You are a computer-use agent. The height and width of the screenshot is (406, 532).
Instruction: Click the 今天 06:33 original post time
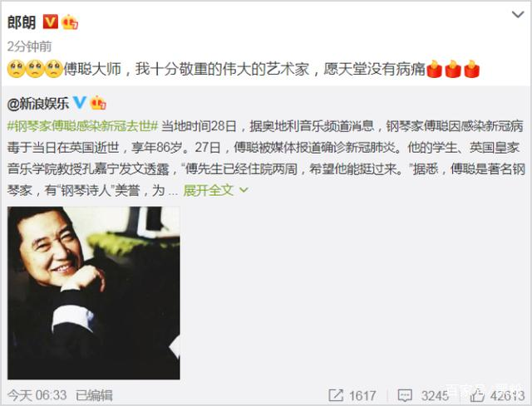coord(37,395)
